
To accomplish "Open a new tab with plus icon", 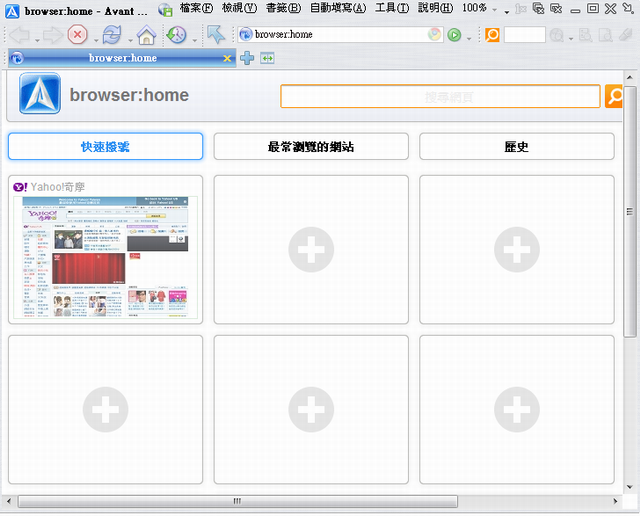I will tap(247, 58).
